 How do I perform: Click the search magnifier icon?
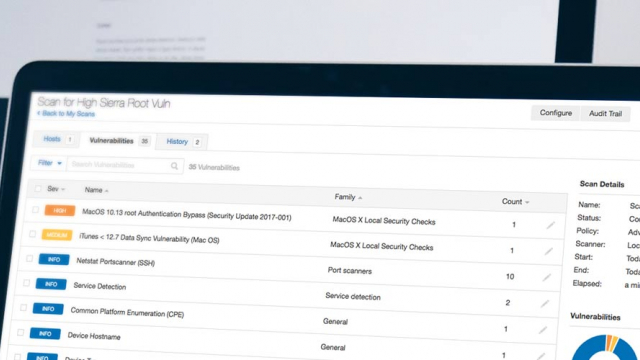pos(174,166)
